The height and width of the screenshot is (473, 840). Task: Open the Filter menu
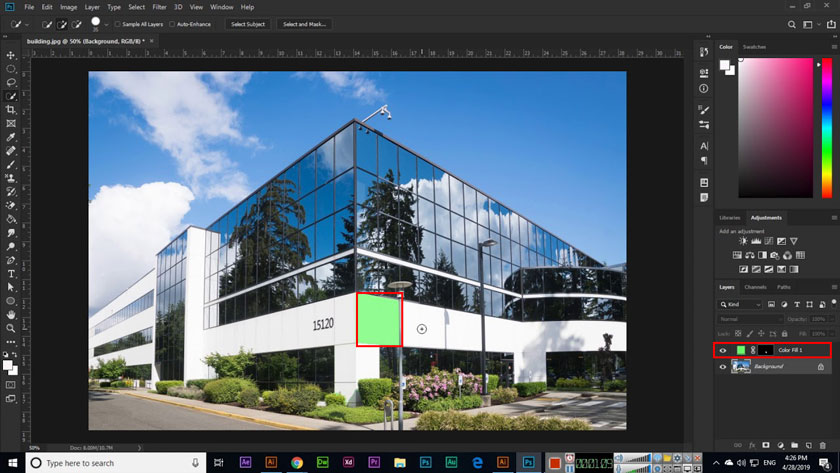159,7
